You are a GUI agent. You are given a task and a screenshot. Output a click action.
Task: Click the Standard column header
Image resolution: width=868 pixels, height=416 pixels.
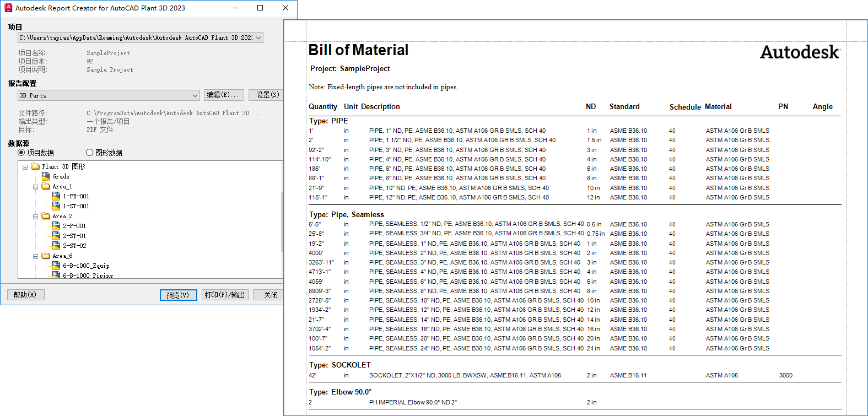pos(624,106)
